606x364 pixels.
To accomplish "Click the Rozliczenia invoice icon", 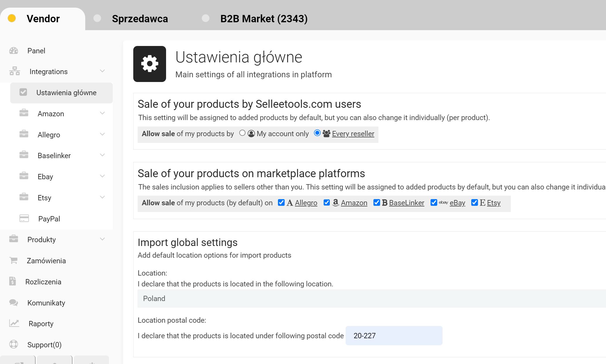I will pyautogui.click(x=12, y=281).
